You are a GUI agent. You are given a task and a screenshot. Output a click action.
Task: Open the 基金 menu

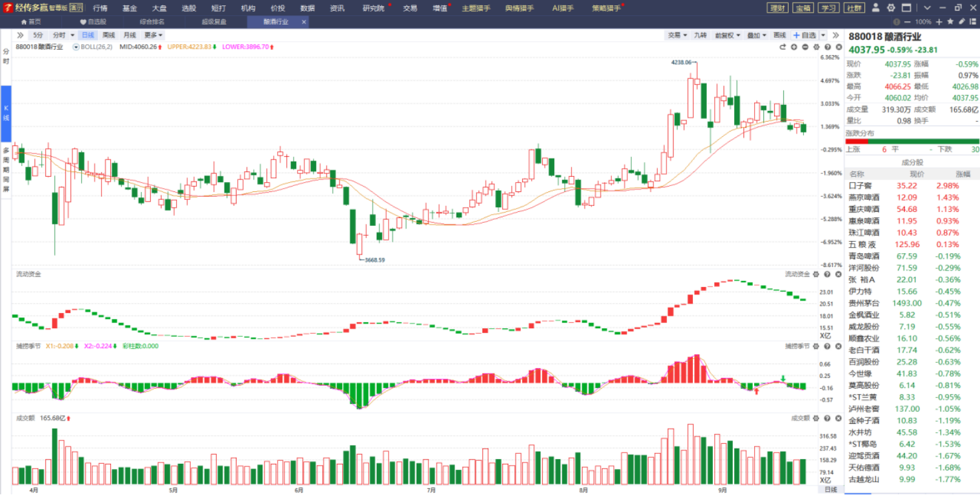tap(130, 8)
